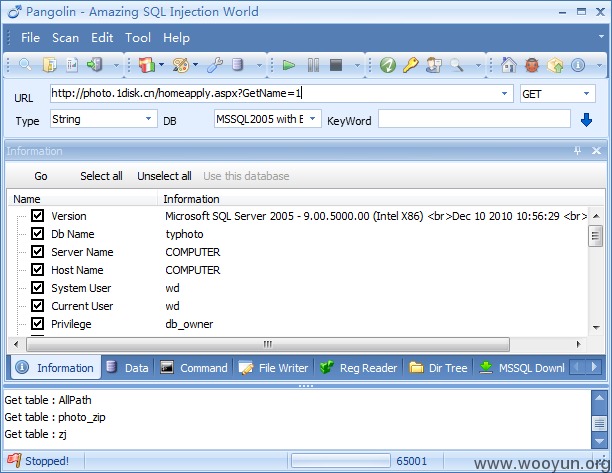Click the Stopped! status flag icon
This screenshot has height=473, width=612.
click(x=14, y=461)
